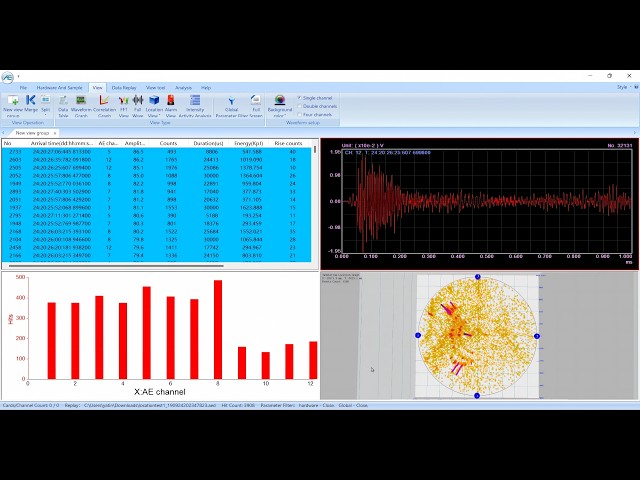Viewport: 640px width, 480px height.
Task: Open the Waveform Graph view
Action: 81,106
